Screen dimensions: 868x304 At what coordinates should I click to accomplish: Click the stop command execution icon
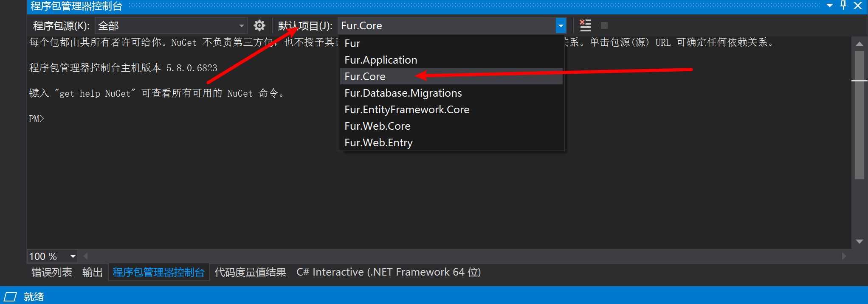pyautogui.click(x=604, y=26)
